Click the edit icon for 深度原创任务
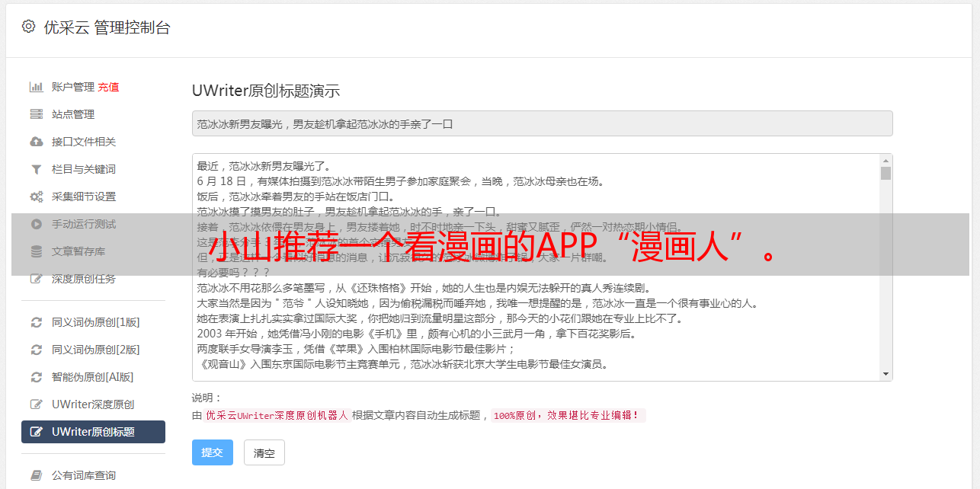The width and height of the screenshot is (980, 489). tap(36, 279)
